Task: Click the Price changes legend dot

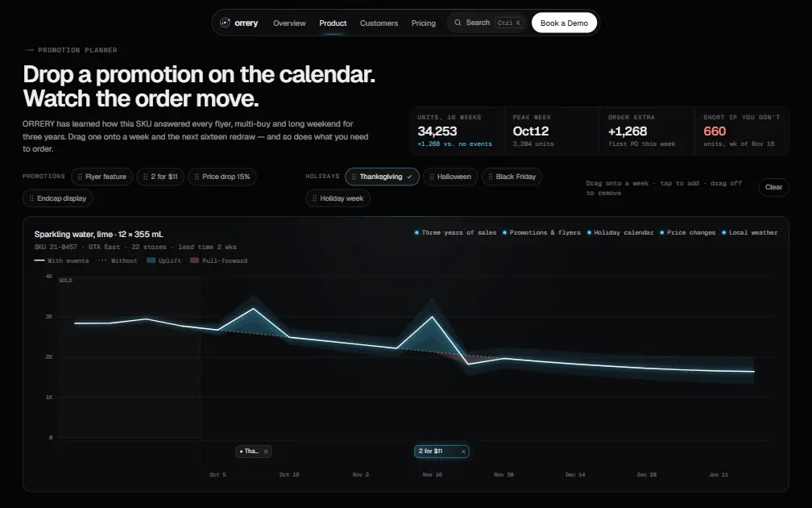Action: [x=662, y=233]
